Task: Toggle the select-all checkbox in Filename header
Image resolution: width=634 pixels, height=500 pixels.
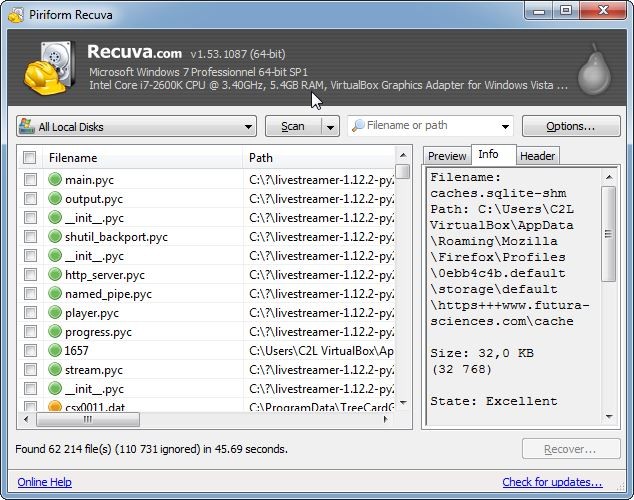Action: 30,157
